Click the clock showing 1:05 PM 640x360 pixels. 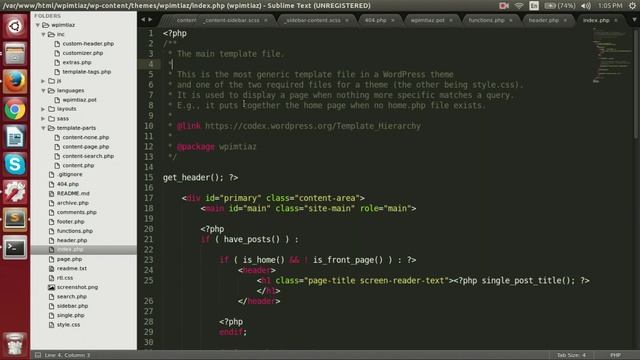(x=610, y=6)
